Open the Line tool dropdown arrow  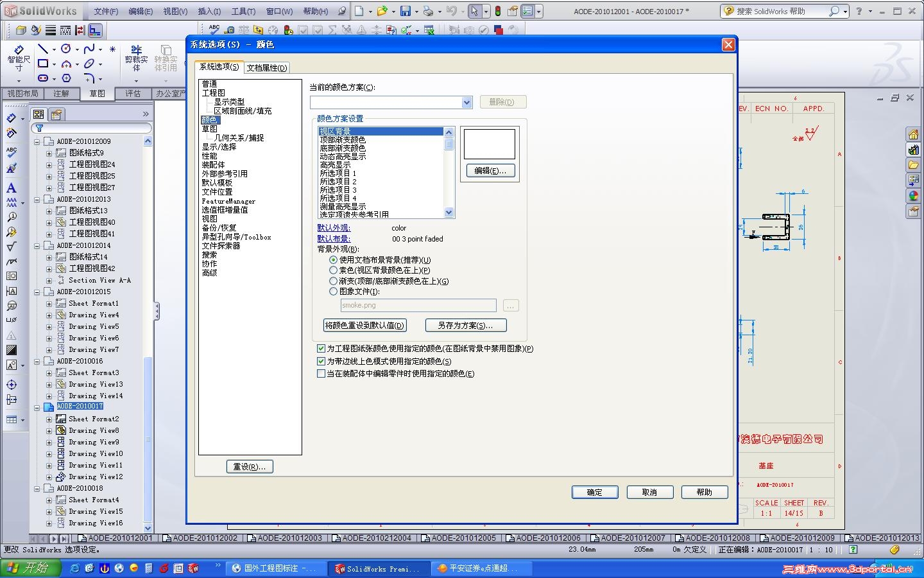click(x=53, y=49)
